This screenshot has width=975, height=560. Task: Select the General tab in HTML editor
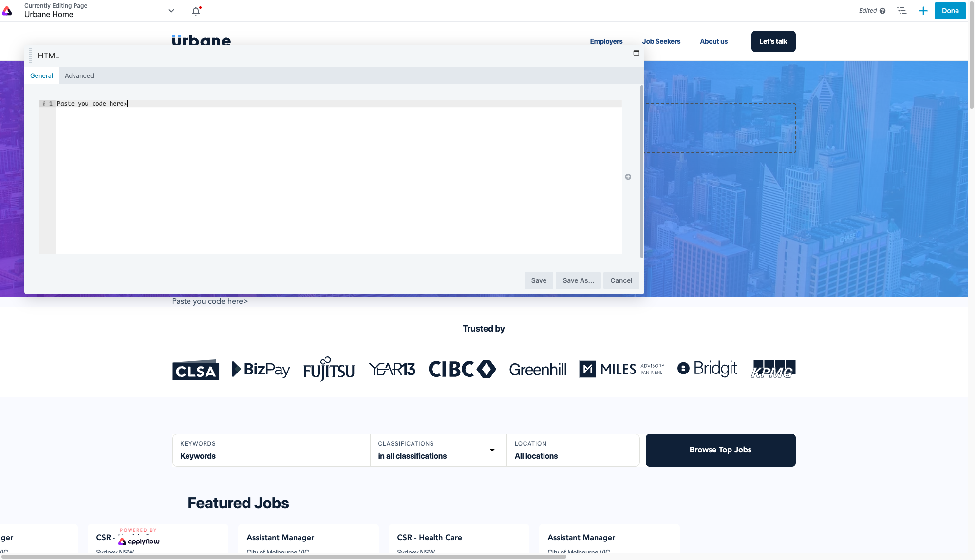[x=41, y=75]
